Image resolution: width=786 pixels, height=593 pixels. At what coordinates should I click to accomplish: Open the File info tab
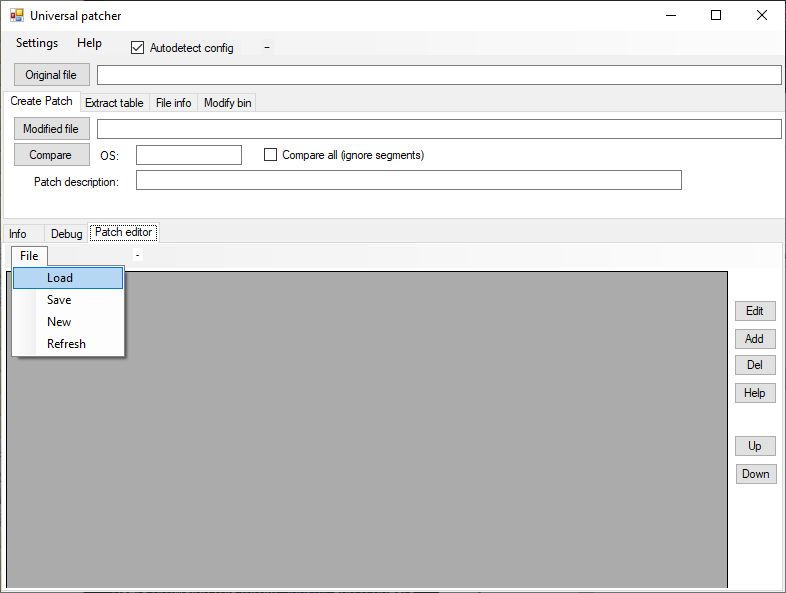(173, 103)
